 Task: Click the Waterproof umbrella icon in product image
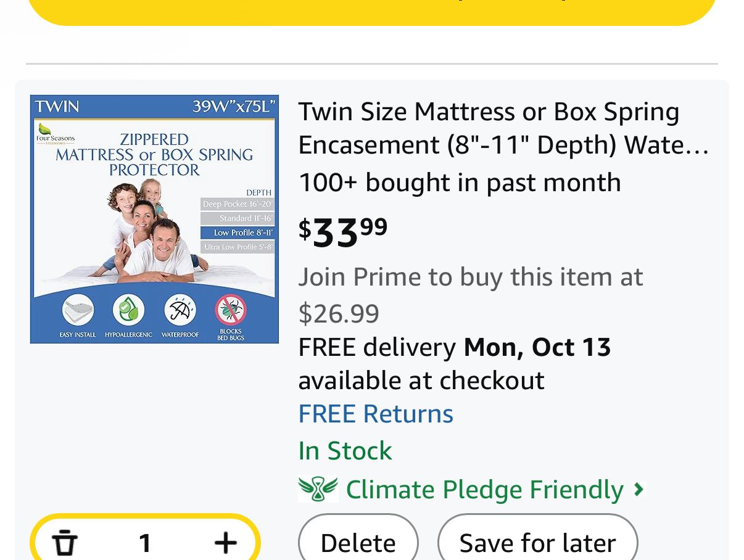(180, 311)
